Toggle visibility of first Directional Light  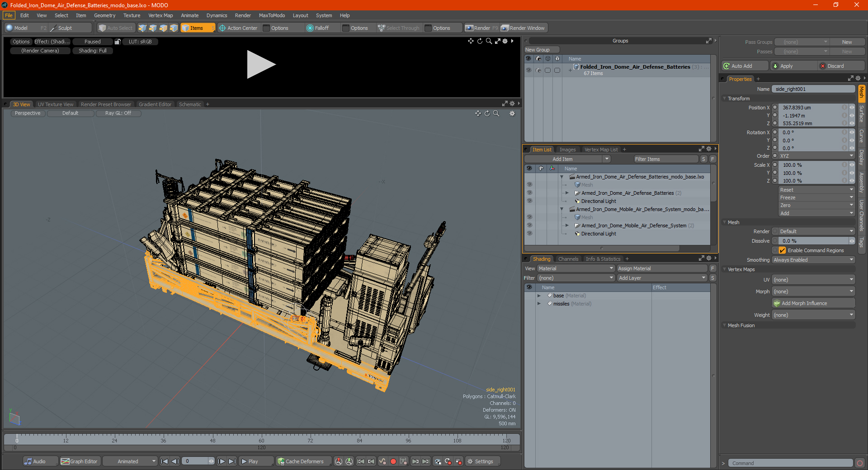(529, 201)
